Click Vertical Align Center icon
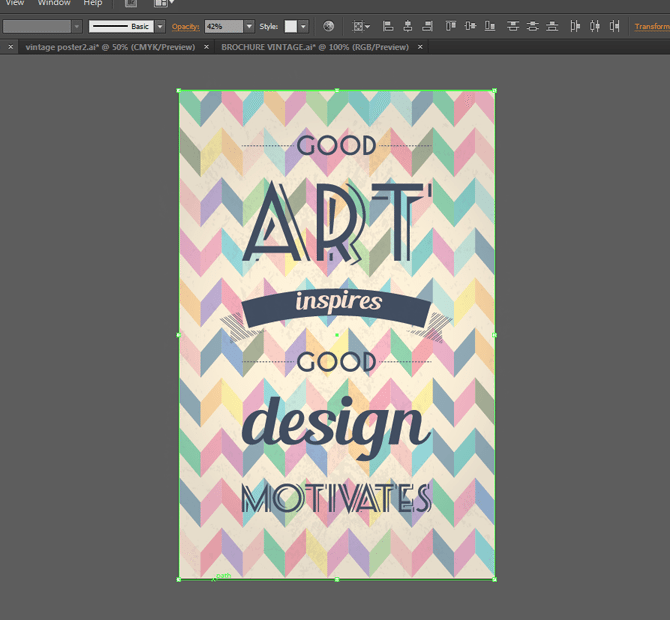Viewport: 670px width, 620px height. [468, 26]
